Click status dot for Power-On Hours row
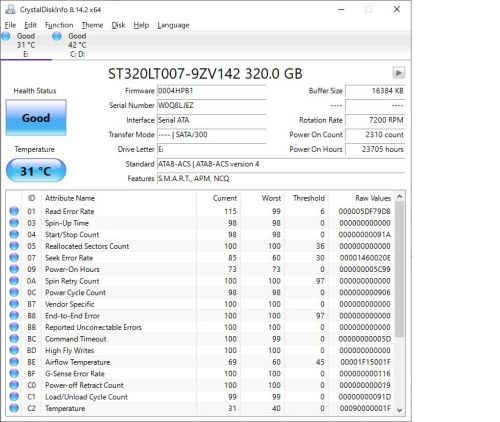The image size is (500, 422). coord(14,269)
